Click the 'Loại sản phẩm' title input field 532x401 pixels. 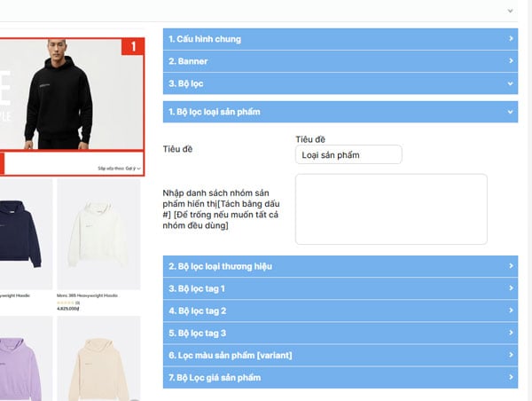(348, 155)
